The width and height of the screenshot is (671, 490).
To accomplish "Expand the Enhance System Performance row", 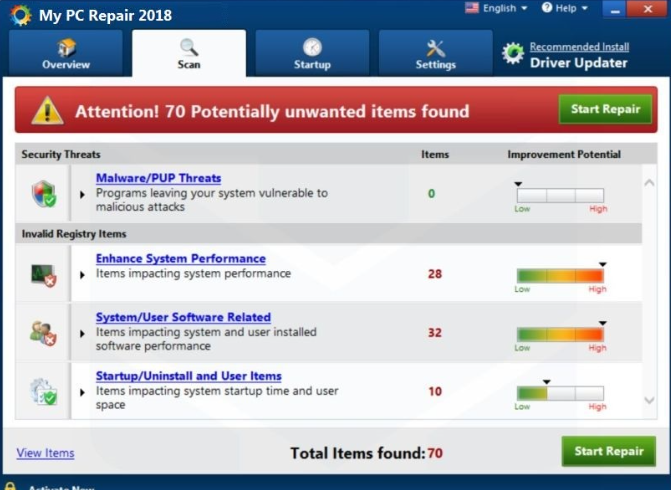I will [82, 274].
